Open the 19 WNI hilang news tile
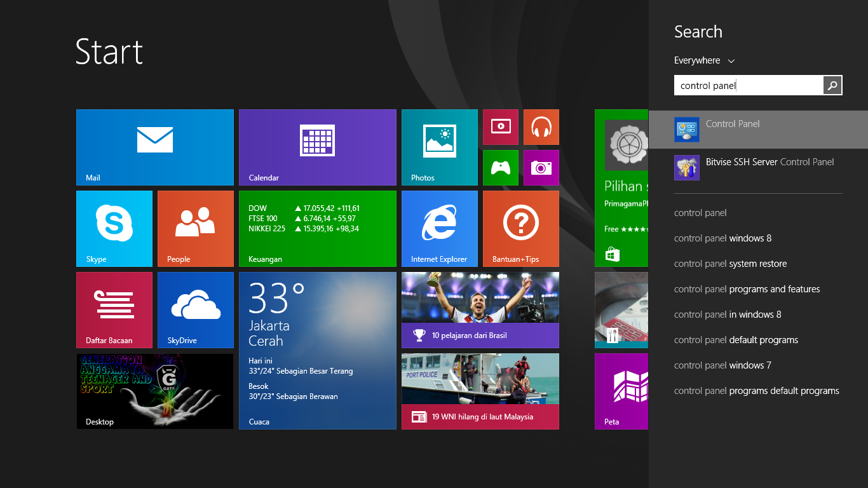The height and width of the screenshot is (488, 868). point(480,391)
